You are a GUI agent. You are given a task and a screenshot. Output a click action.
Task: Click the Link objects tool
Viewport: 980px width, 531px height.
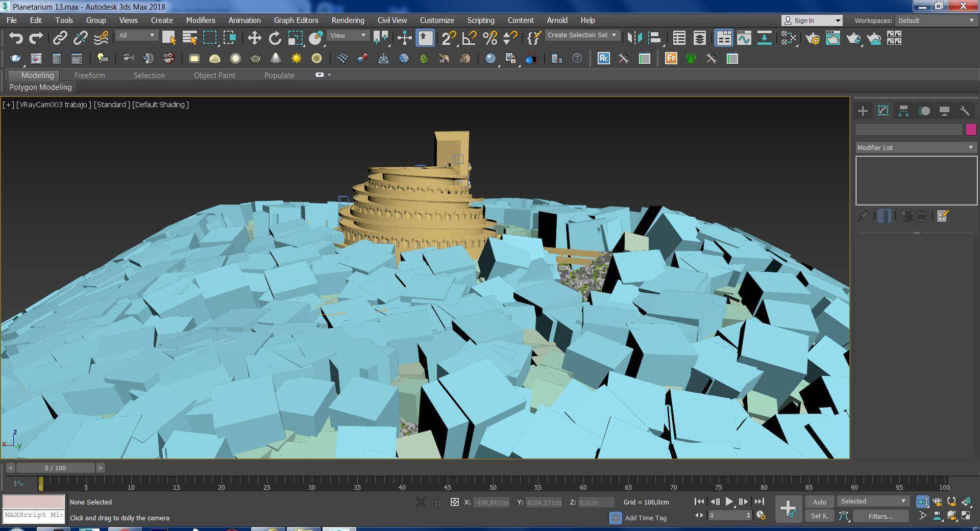click(60, 38)
